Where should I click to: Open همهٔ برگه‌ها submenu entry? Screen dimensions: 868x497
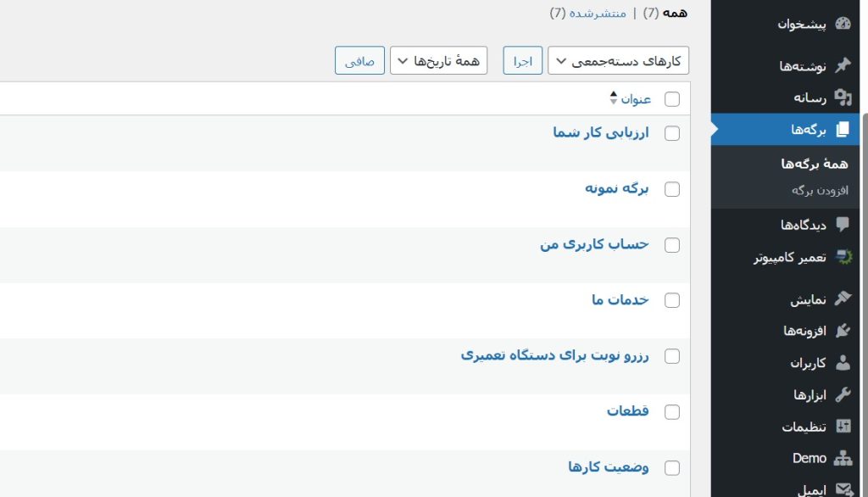[x=815, y=164]
